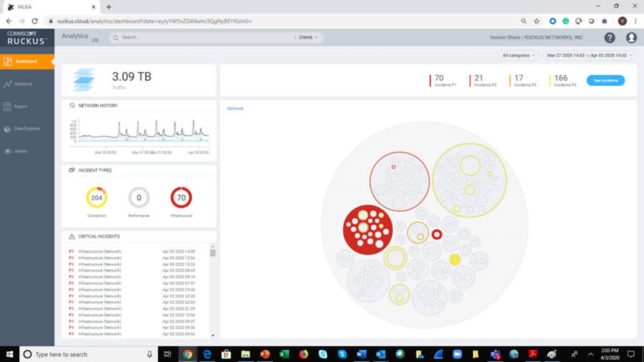Go to Analytics in the sidebar
Screen dimensions: 644x362
point(23,84)
